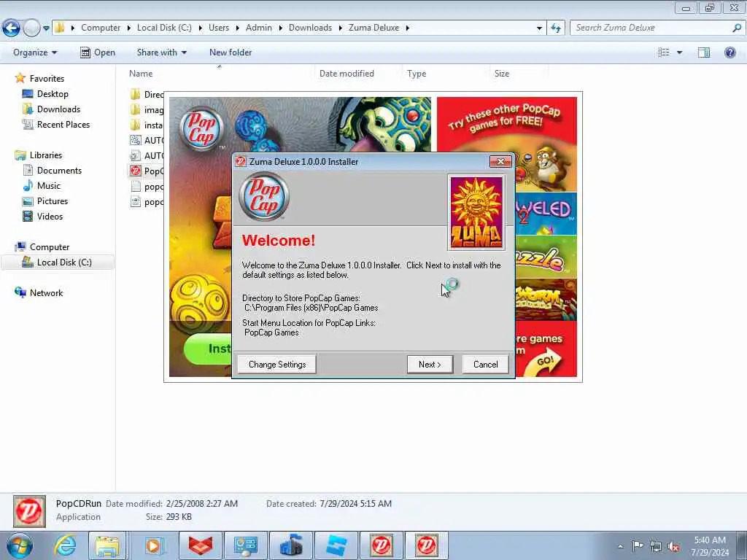Open network icon in the system tray

click(656, 546)
